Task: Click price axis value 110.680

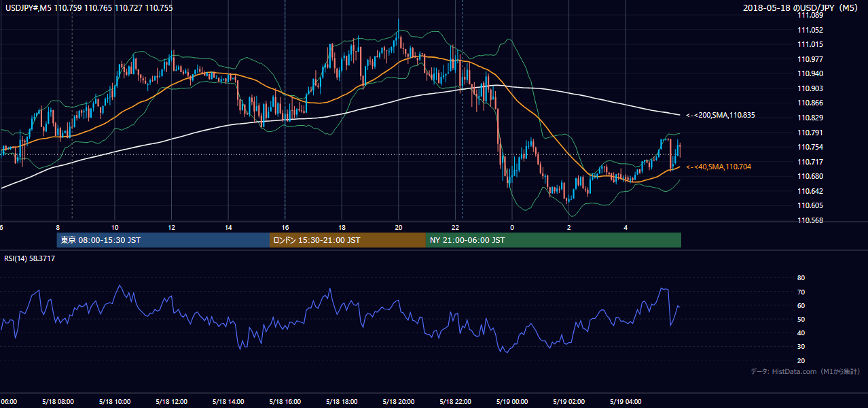Action: (811, 177)
